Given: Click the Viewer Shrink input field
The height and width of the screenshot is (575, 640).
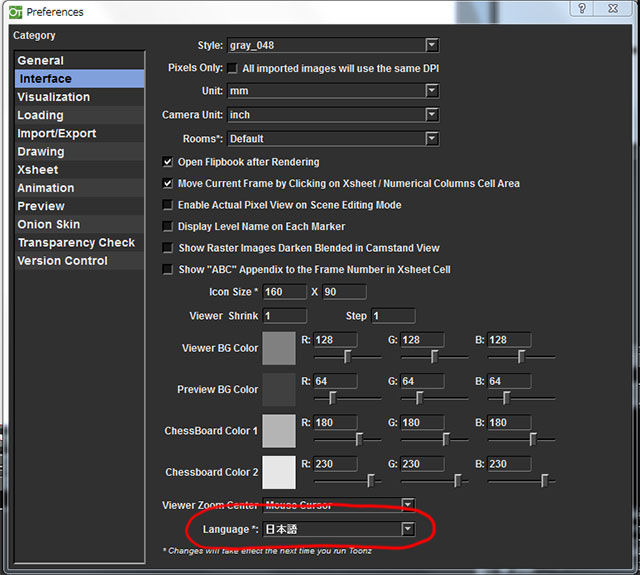Looking at the screenshot, I should (284, 316).
